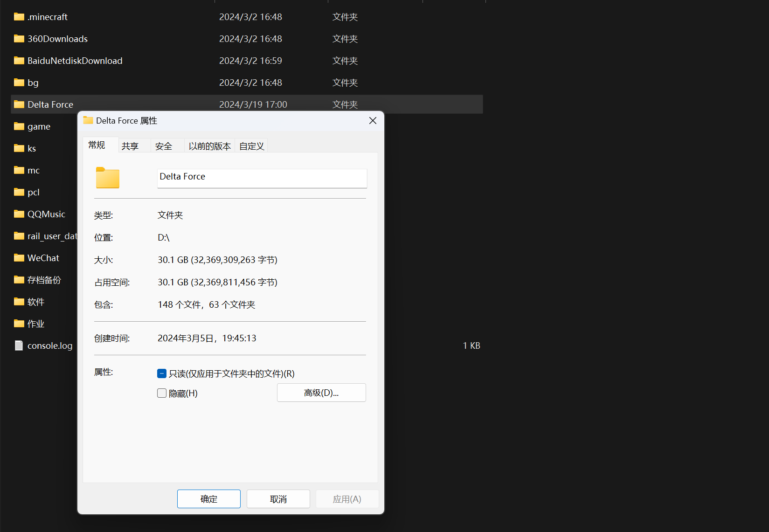Confirm with the 确定 button
Image resolution: width=769 pixels, height=532 pixels.
209,499
